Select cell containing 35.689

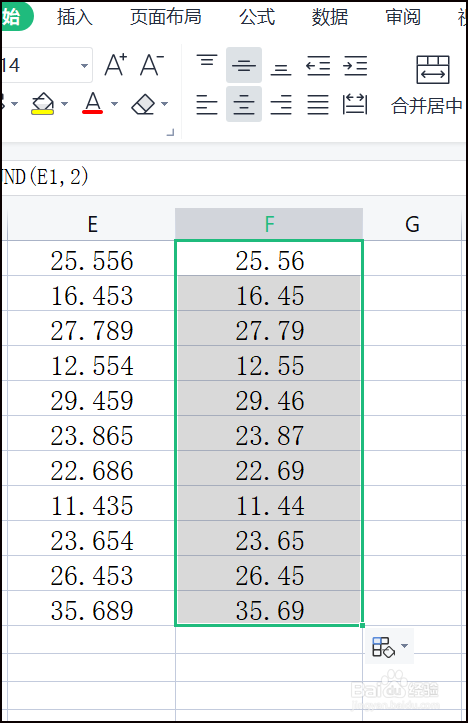point(92,610)
